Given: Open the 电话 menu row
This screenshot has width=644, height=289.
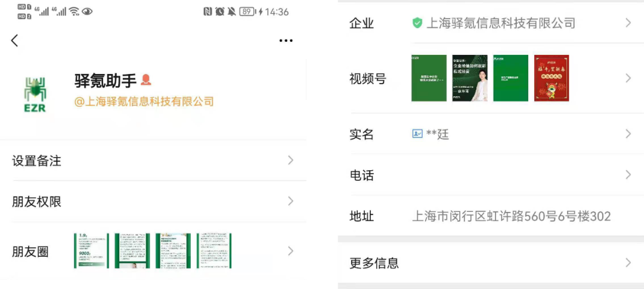Looking at the screenshot, I should [491, 175].
